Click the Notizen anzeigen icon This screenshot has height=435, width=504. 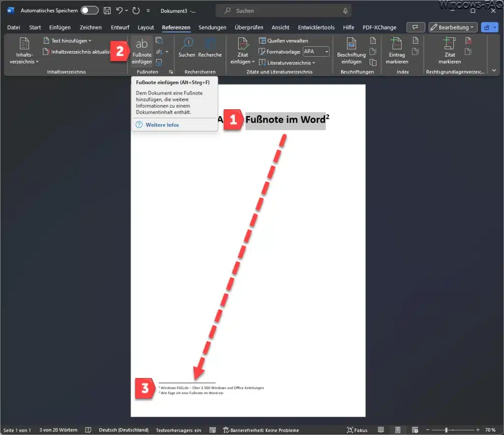[x=159, y=62]
